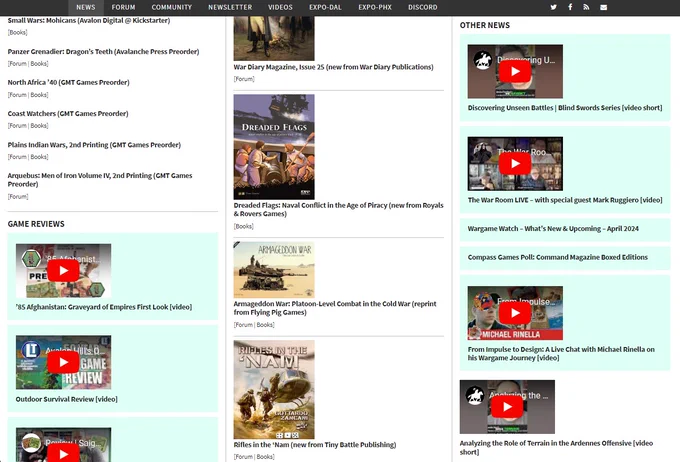Play the From Impulse to Design video
680x462 pixels.
click(x=515, y=313)
